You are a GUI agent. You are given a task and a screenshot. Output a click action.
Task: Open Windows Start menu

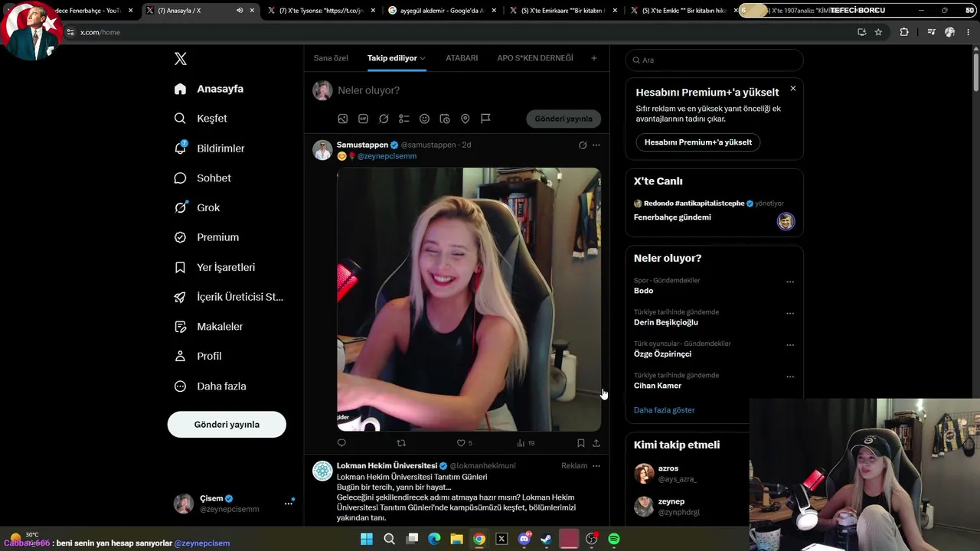pyautogui.click(x=367, y=539)
